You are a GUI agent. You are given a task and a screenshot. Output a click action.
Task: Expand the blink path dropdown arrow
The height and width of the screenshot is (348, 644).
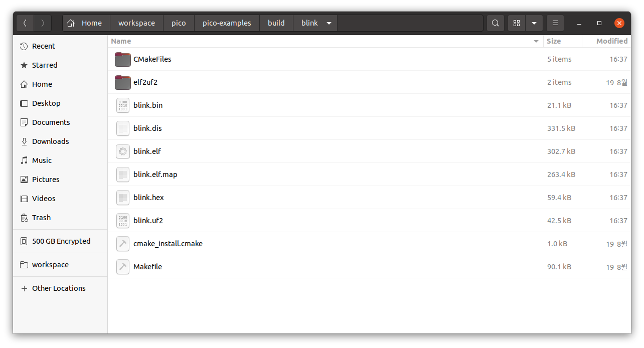tap(329, 23)
